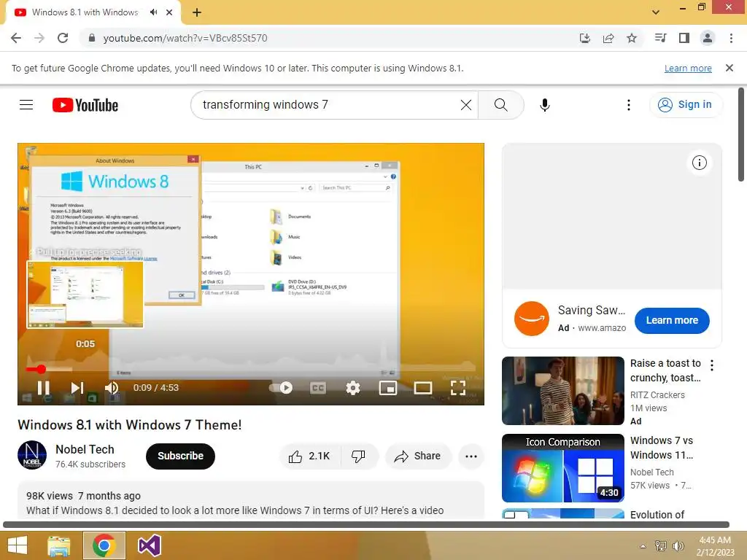Reload the YouTube page
This screenshot has width=747, height=560.
[x=63, y=38]
